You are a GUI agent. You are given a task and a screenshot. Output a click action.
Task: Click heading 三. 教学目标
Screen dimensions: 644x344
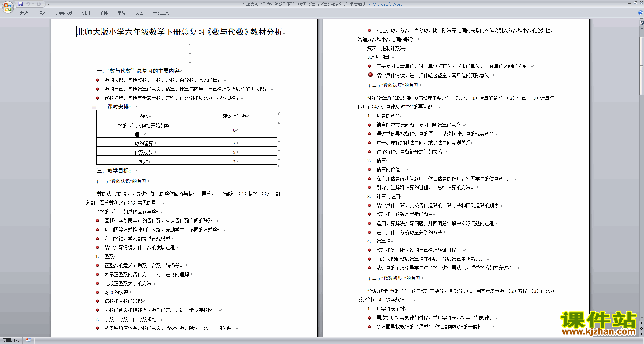pos(114,170)
